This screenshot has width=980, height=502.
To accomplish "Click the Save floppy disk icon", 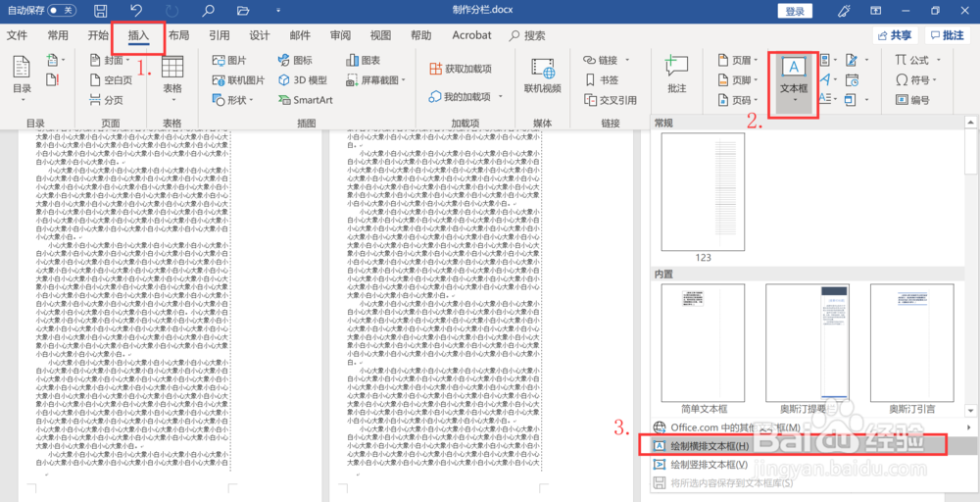I will coord(100,11).
